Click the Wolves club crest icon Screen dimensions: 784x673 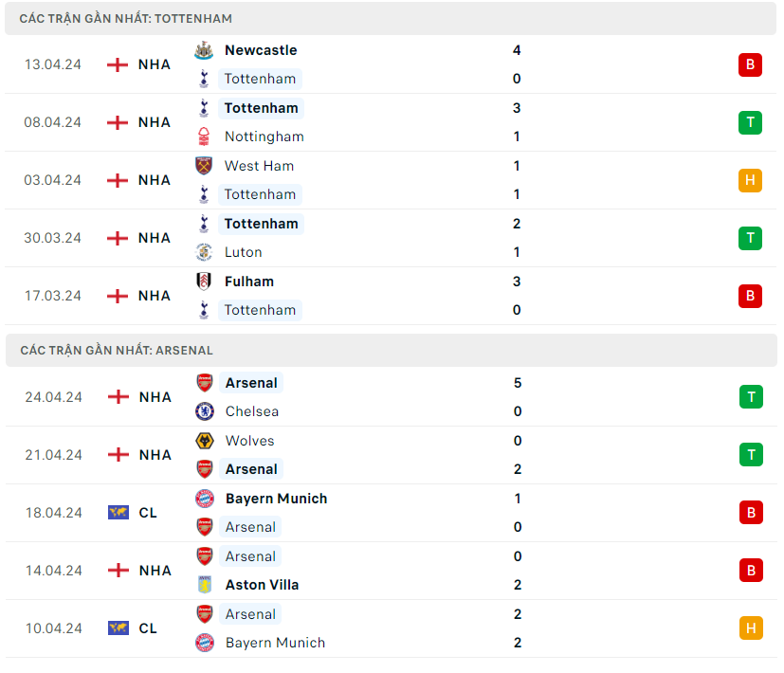(x=205, y=441)
